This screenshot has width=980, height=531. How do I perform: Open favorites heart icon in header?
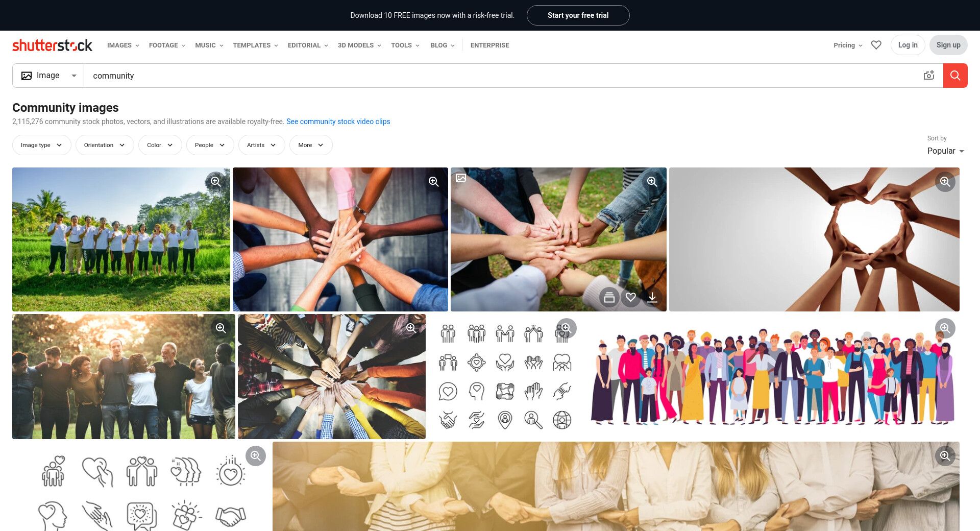click(x=876, y=45)
